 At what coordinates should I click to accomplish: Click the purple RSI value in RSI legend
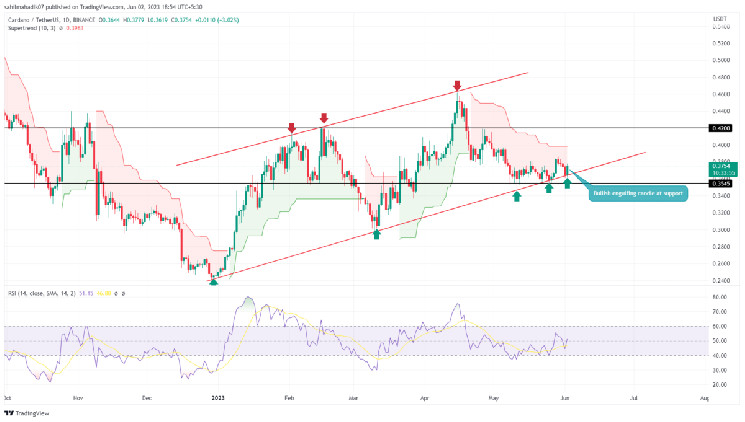(86, 294)
